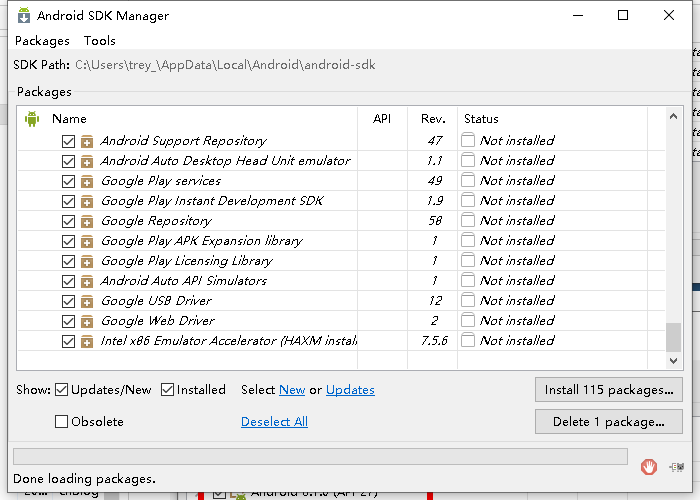Open the Packages menu
The width and height of the screenshot is (700, 500).
(42, 41)
